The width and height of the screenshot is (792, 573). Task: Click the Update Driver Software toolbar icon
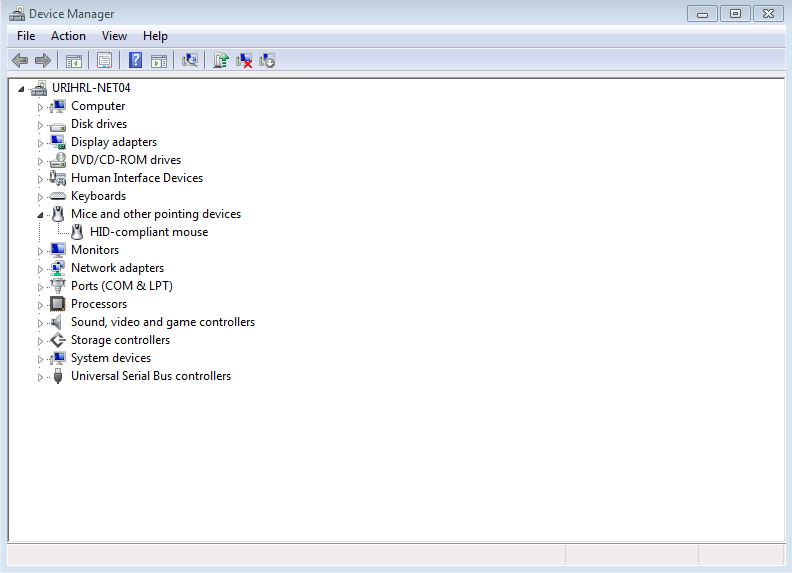pos(221,61)
